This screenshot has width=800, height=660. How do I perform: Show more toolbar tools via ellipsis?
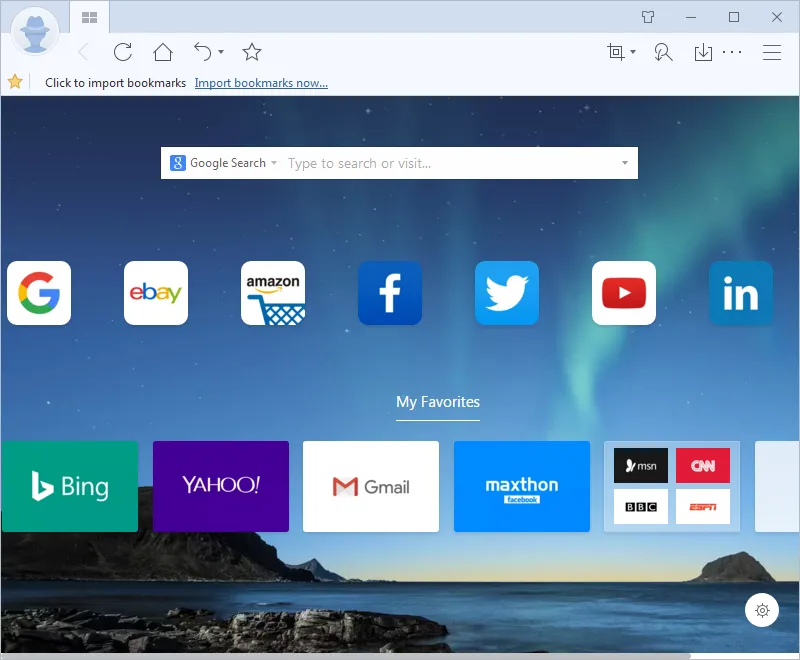[x=732, y=52]
